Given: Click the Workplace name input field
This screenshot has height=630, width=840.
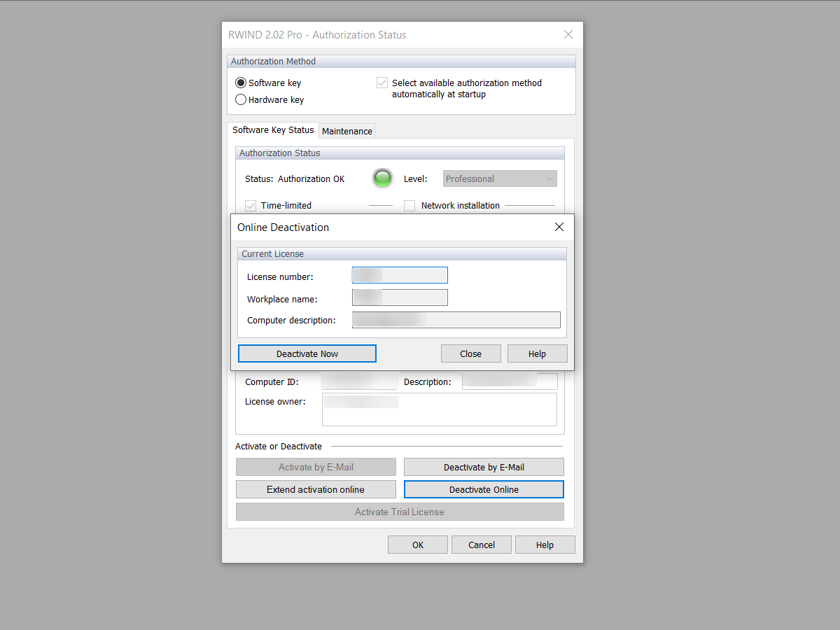Looking at the screenshot, I should click(x=399, y=297).
